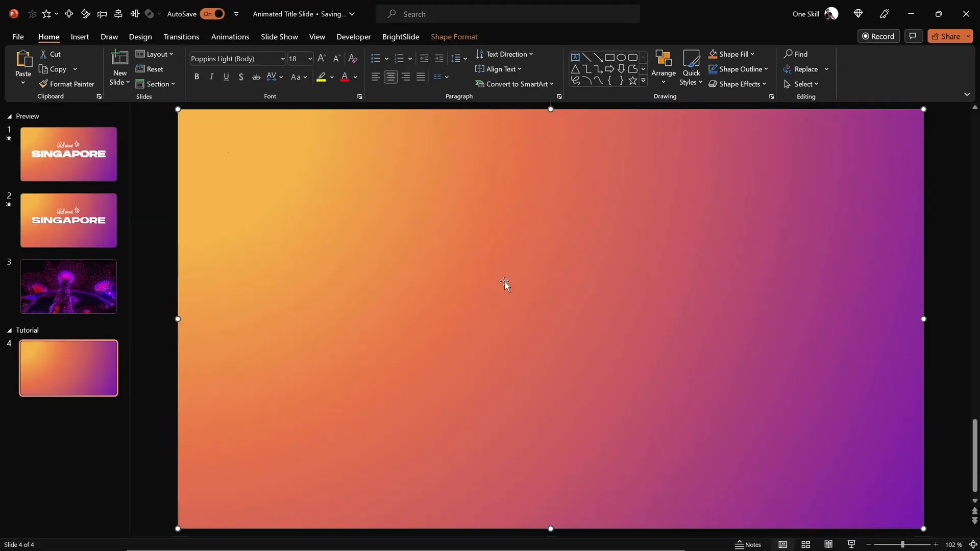Open the Comments pane
The image size is (980, 551).
(x=913, y=36)
